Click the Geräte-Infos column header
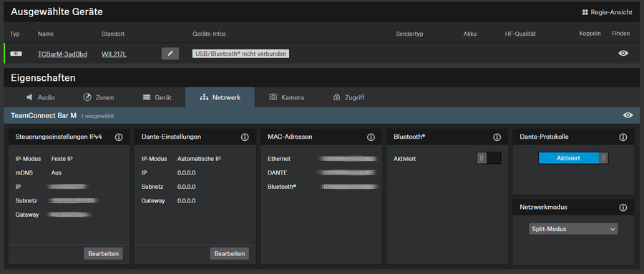Screen dimensions: 644x274 pyautogui.click(x=209, y=34)
